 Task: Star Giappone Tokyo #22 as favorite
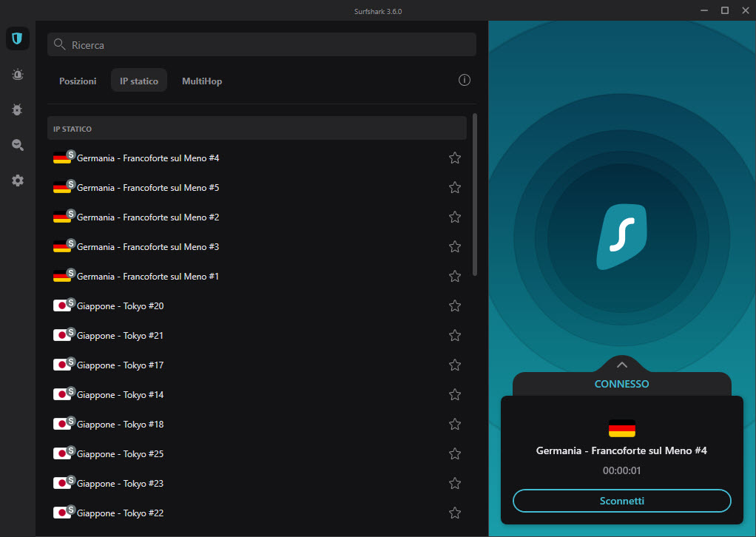point(455,513)
